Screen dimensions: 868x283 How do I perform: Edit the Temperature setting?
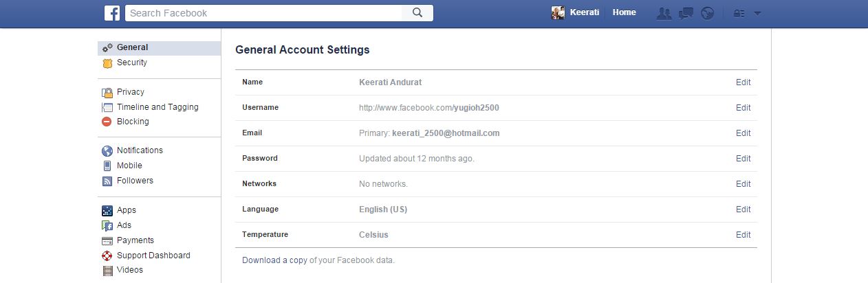[x=743, y=235]
